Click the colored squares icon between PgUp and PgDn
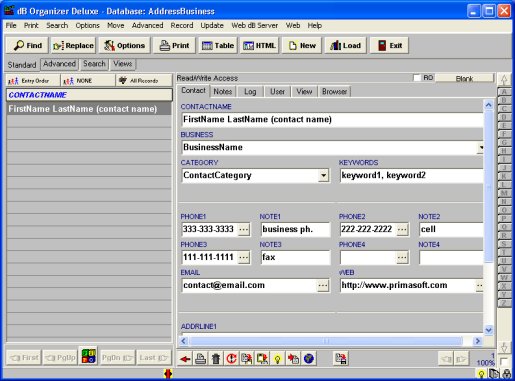The height and width of the screenshot is (381, 515). (x=89, y=356)
